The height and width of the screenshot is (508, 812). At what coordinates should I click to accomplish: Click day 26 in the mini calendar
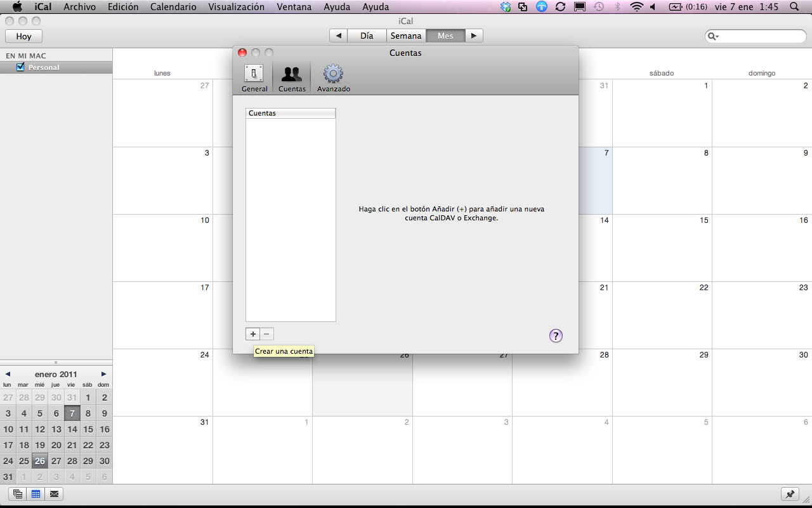40,461
